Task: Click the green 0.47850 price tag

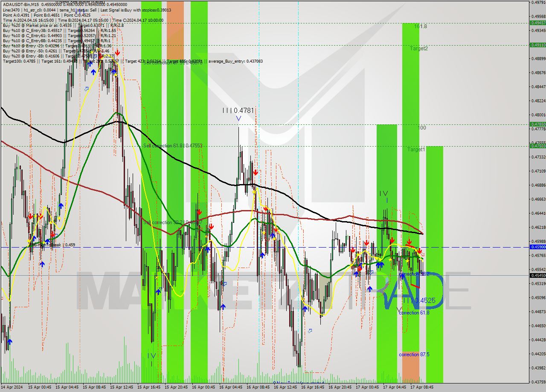Action: pos(538,124)
